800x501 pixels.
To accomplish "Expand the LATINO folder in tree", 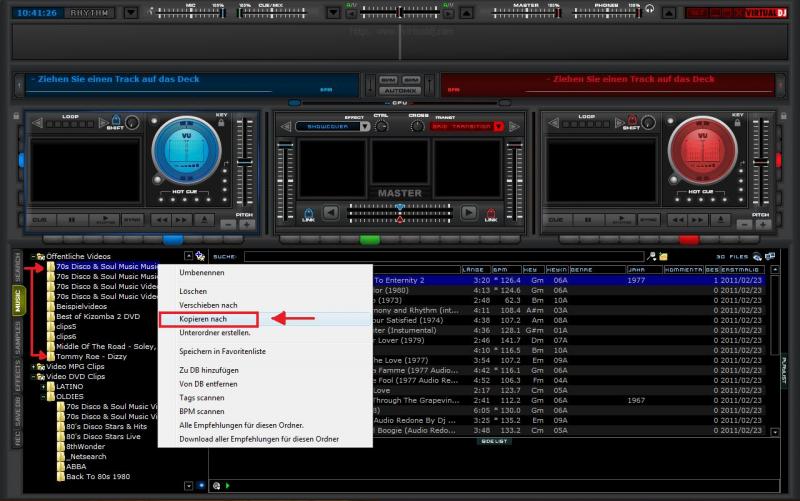I will point(45,386).
